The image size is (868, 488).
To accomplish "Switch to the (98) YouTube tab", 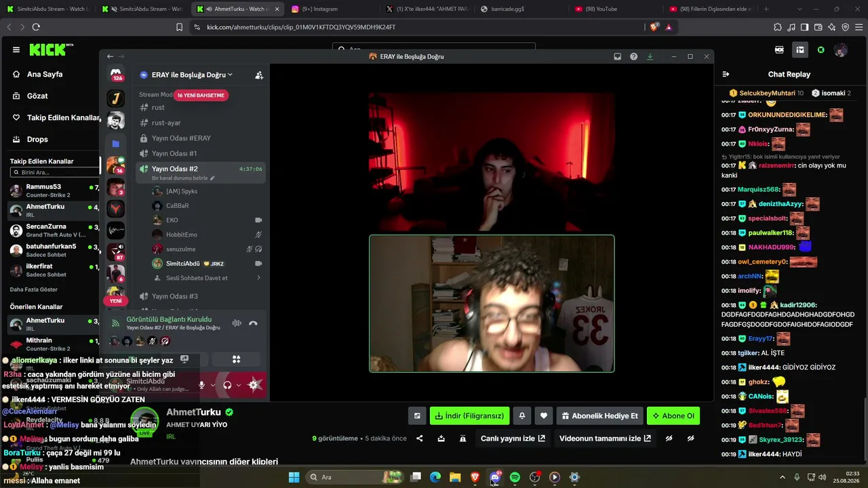I will (614, 9).
